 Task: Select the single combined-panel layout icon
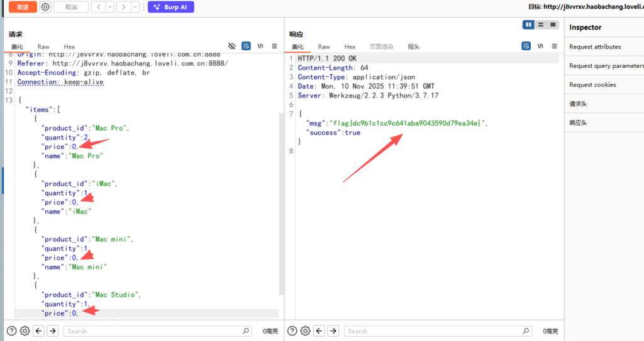tap(553, 24)
